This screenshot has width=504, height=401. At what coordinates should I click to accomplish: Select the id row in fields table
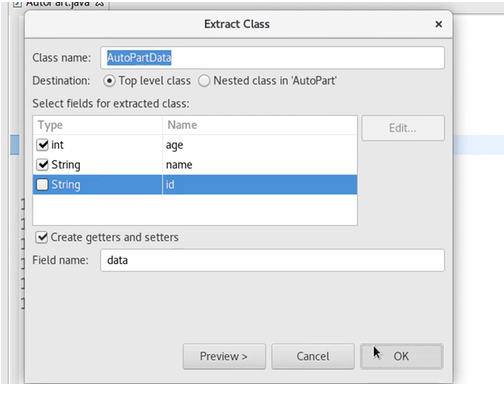(195, 184)
